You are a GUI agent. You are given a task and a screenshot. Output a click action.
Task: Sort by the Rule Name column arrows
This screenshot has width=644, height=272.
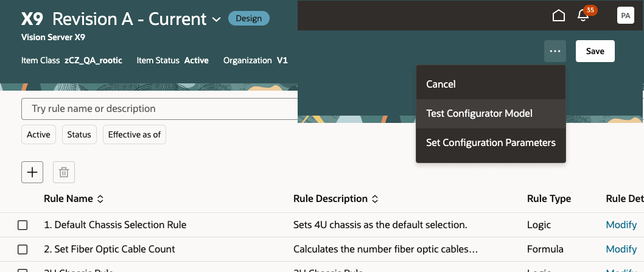point(100,199)
